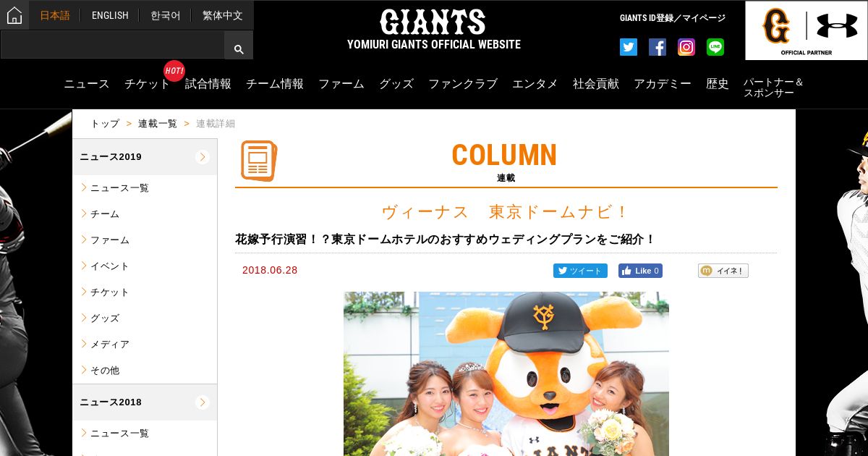This screenshot has width=868, height=456.
Task: Open the Giants Instagram page icon
Action: point(686,47)
